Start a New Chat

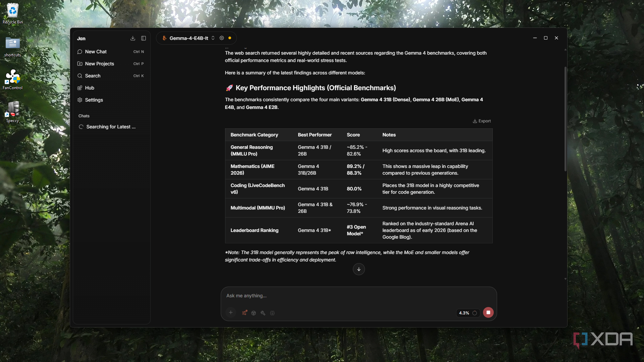[x=112, y=52]
